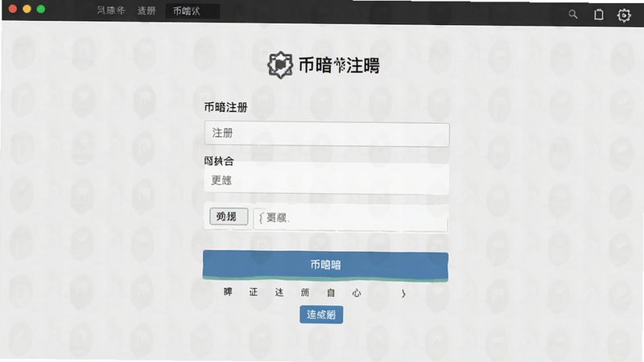Click the 币暗注册 form label
Screen dimensions: 644x362
coord(226,108)
